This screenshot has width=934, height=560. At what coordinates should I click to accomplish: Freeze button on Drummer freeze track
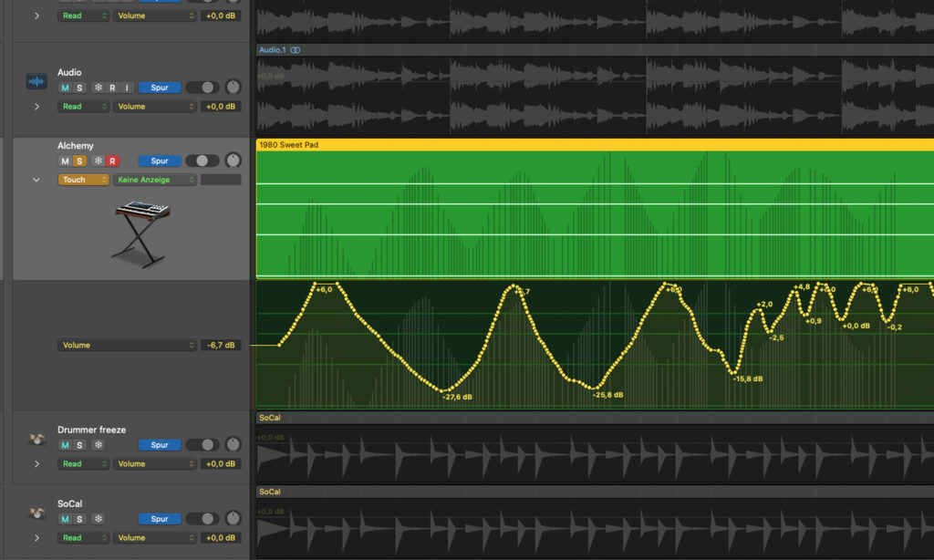click(99, 445)
